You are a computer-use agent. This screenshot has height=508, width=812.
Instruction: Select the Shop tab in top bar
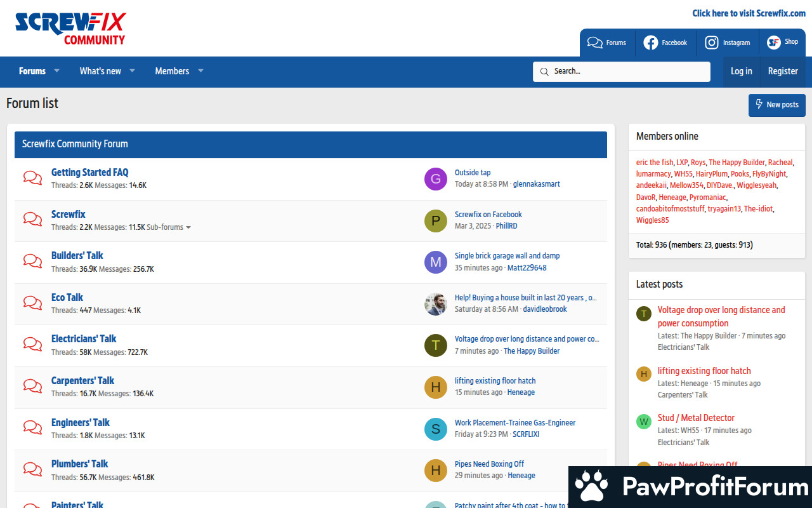(782, 43)
